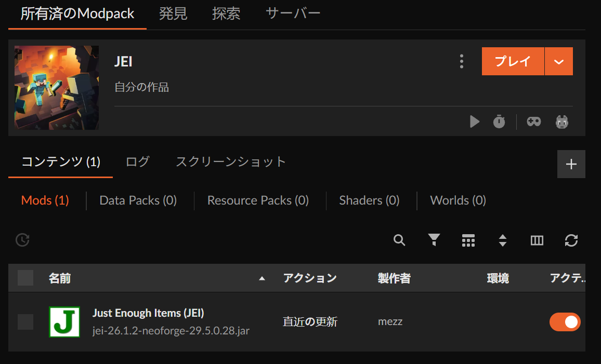
Task: Switch to 所有済のModpack tab
Action: click(77, 14)
